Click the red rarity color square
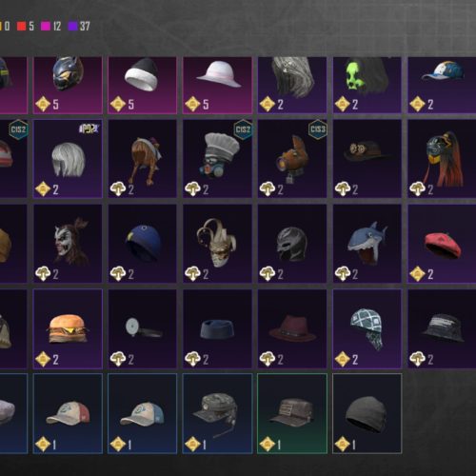Image resolution: width=476 pixels, height=476 pixels. click(21, 26)
